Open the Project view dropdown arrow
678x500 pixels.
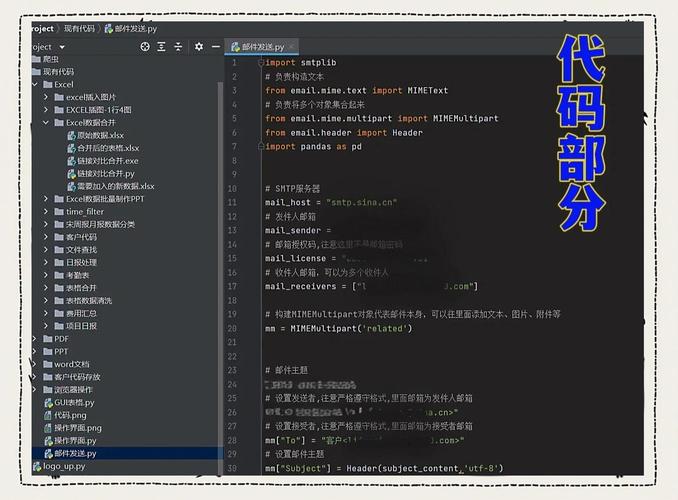(x=62, y=47)
